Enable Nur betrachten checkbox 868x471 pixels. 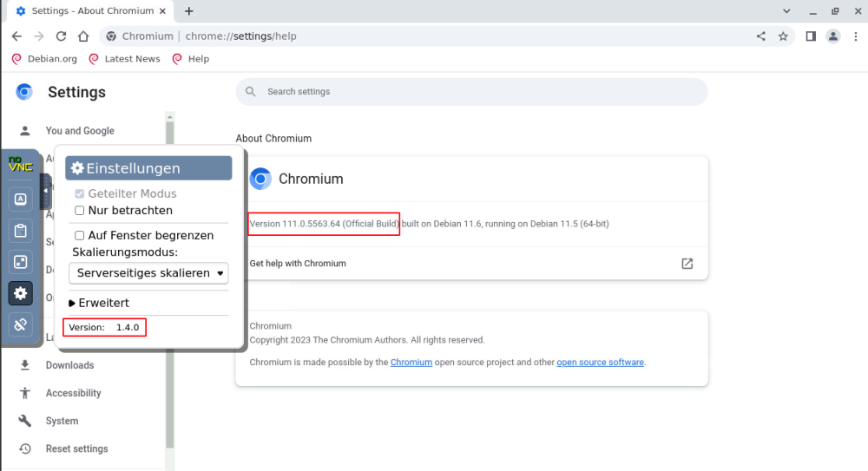pos(80,210)
